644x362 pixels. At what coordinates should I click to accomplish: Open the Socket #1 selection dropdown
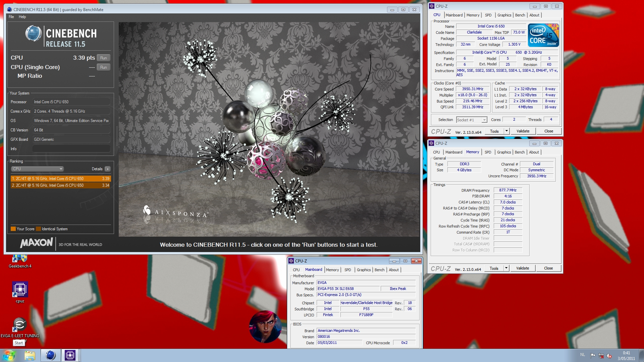point(472,120)
